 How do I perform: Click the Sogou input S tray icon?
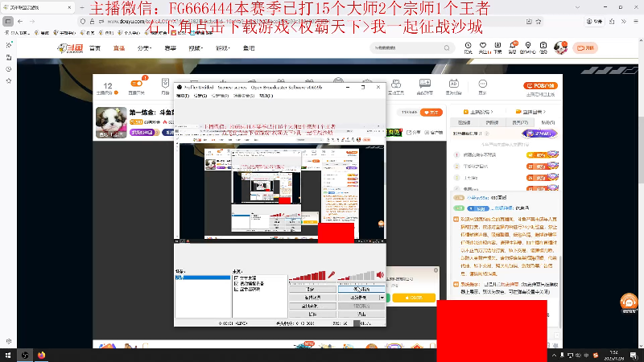tap(596, 355)
